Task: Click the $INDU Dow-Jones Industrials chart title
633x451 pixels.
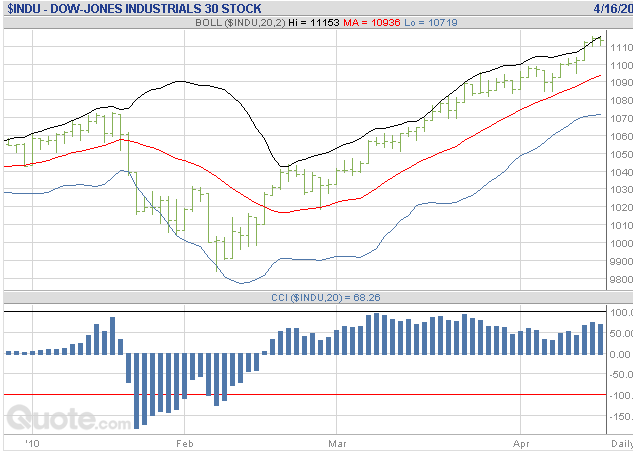Action: [x=134, y=8]
